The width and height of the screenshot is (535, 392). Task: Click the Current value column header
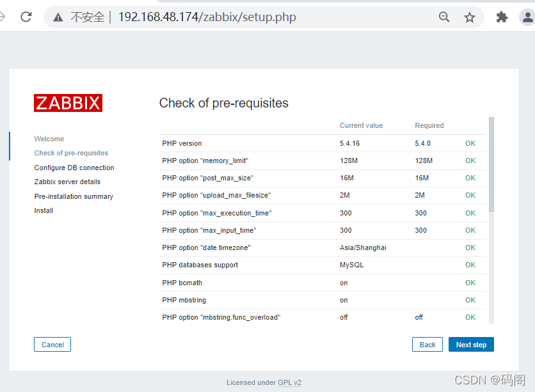362,125
